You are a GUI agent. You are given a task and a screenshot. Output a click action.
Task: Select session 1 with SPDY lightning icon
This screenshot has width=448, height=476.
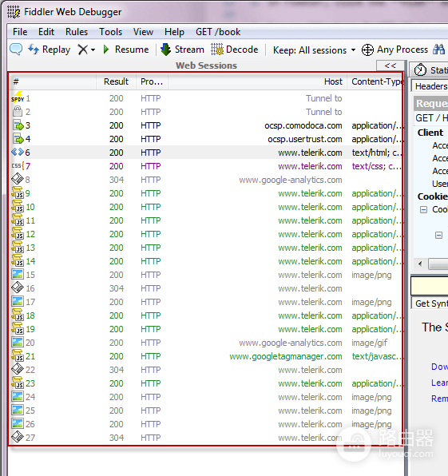point(206,98)
